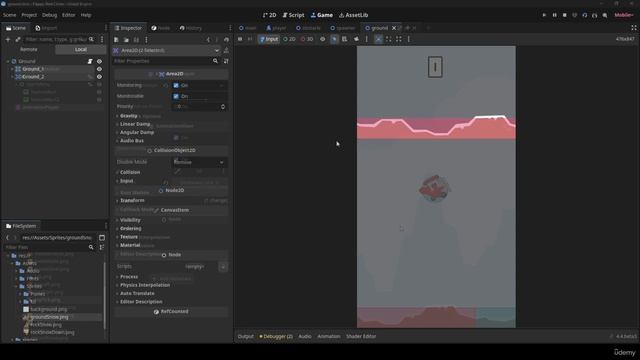Toggle 3D selection mode in game toolbar
Image resolution: width=640 pixels, height=360 pixels.
point(307,39)
